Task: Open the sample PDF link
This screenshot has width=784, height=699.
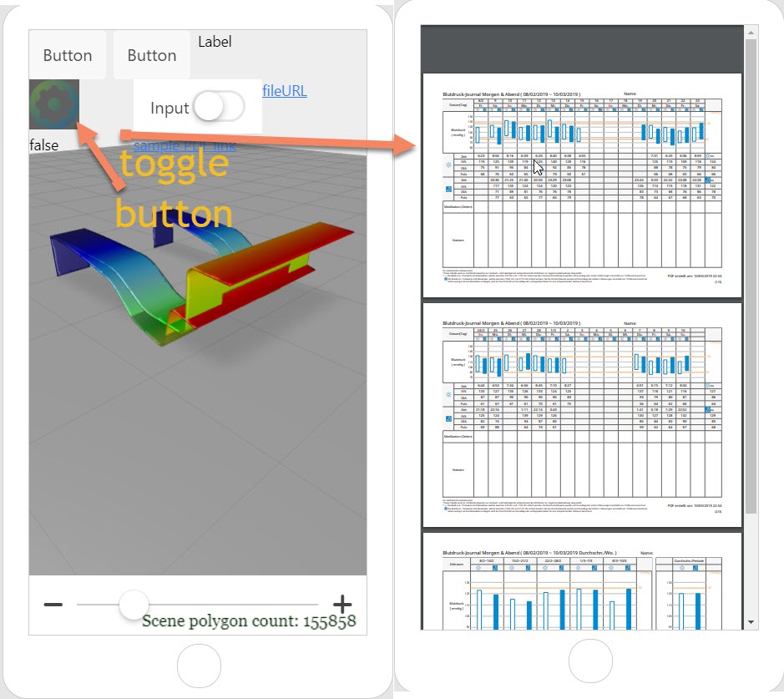Action: tap(185, 146)
